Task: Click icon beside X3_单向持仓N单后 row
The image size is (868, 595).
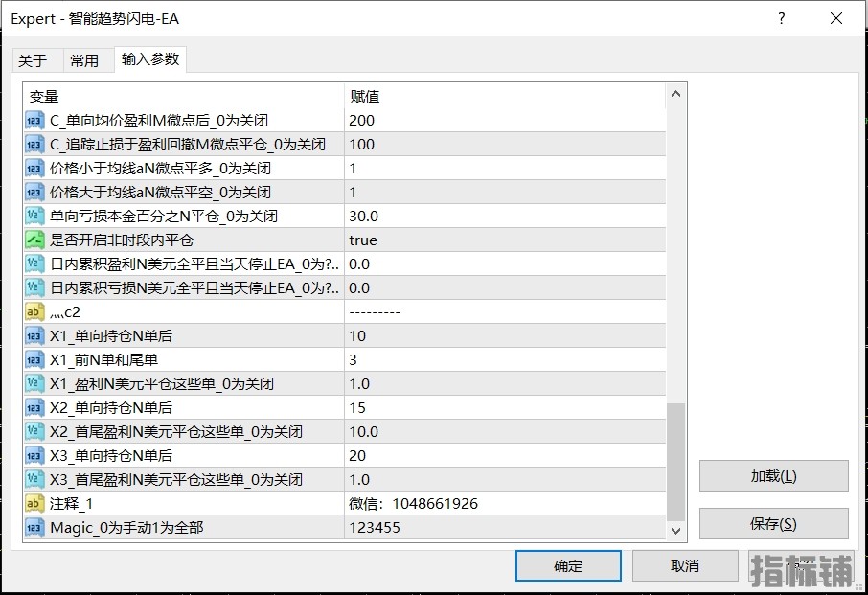Action: pyautogui.click(x=34, y=456)
